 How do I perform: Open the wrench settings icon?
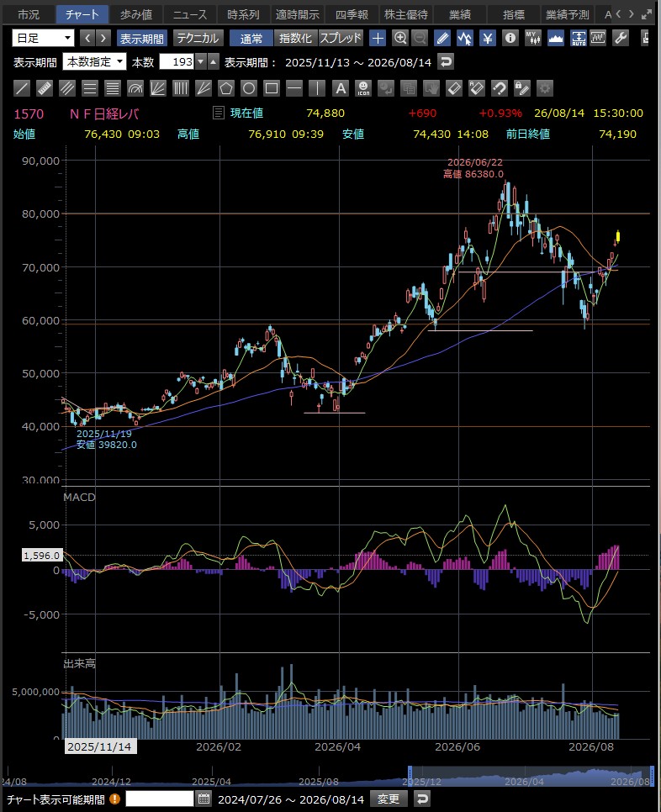(x=621, y=39)
